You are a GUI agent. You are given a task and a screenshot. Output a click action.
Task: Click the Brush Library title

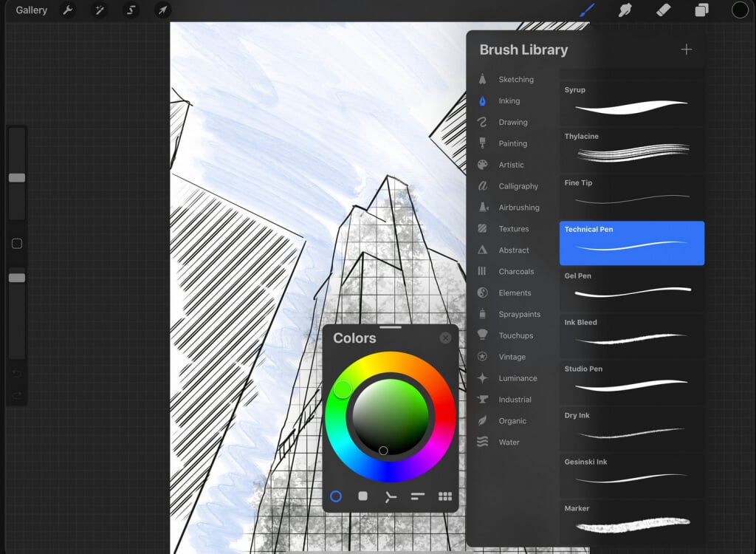[523, 49]
